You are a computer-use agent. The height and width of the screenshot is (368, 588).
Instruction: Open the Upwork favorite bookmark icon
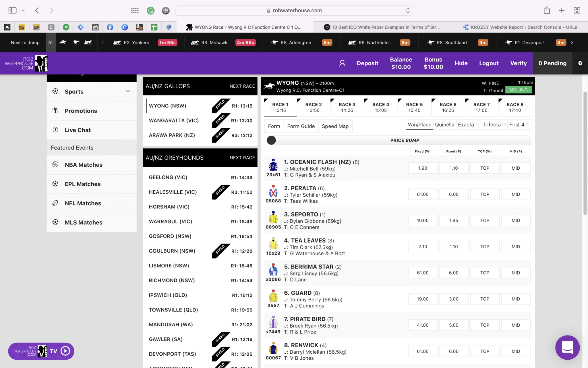tap(66, 27)
